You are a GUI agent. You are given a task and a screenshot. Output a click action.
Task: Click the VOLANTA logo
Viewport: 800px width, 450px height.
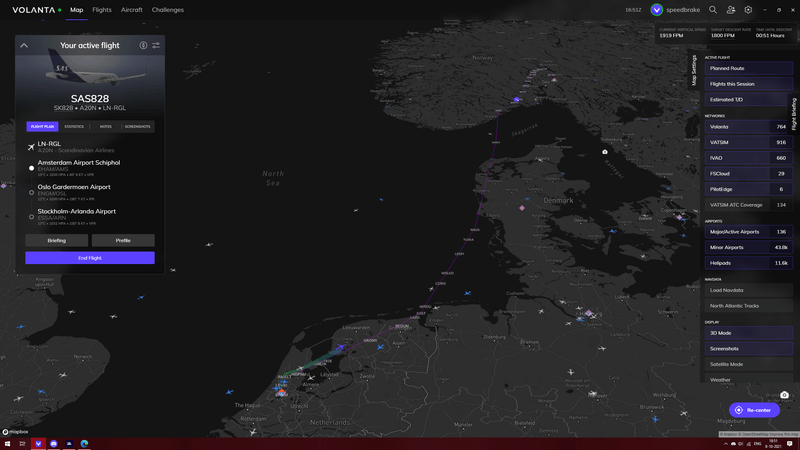pos(34,10)
